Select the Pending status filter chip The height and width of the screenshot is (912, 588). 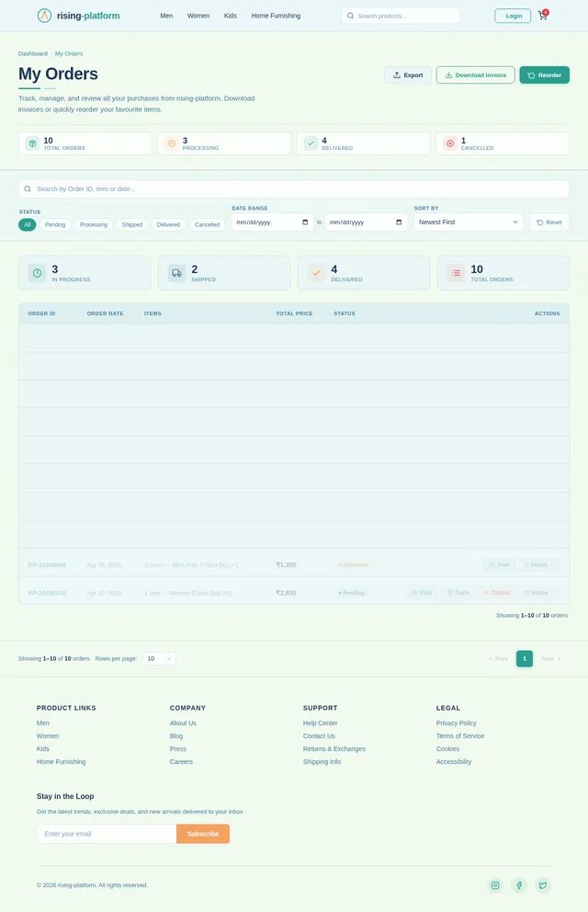tap(55, 224)
